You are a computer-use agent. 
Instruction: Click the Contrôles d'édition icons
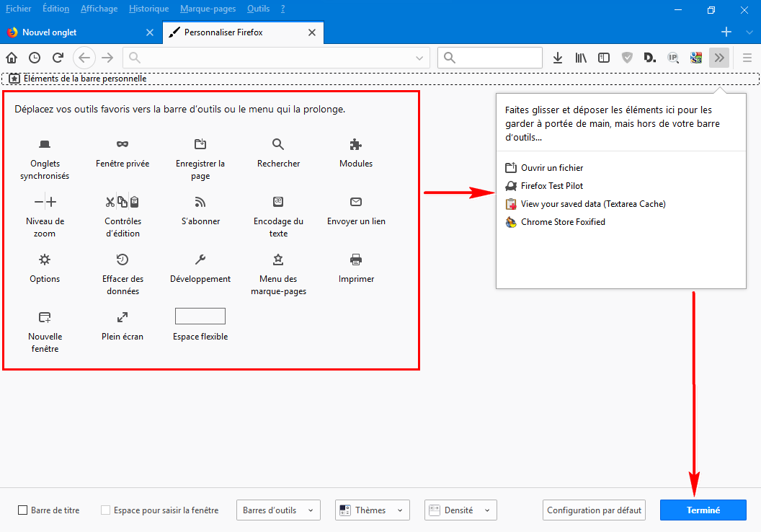tap(123, 201)
